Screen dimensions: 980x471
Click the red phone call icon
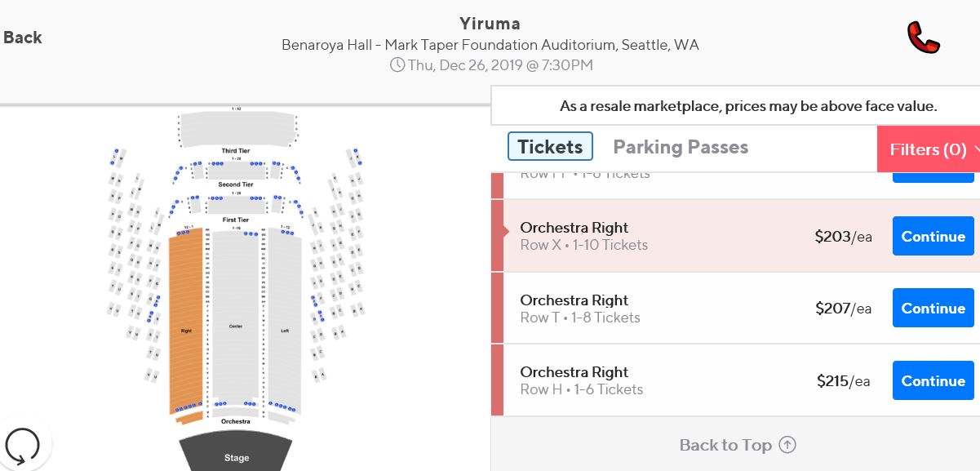click(924, 38)
